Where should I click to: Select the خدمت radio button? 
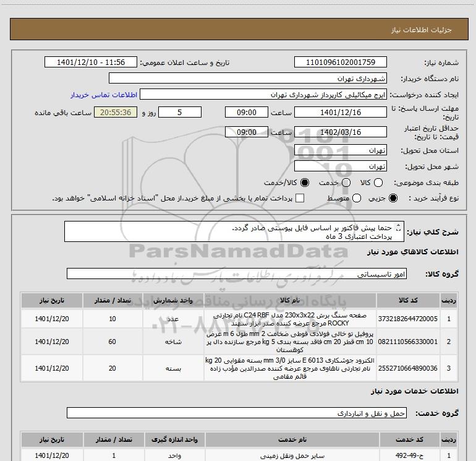pyautogui.click(x=346, y=183)
